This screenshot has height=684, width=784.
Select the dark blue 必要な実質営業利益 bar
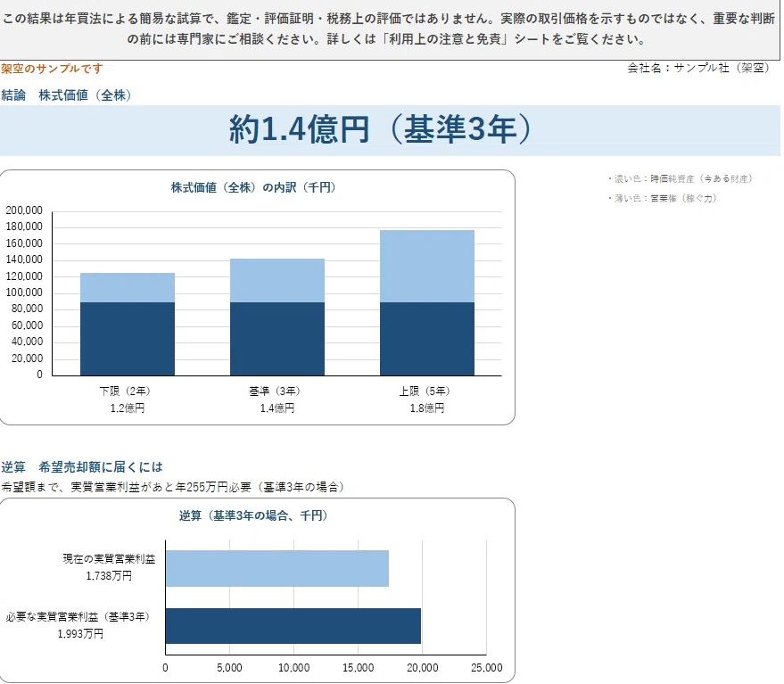(293, 626)
